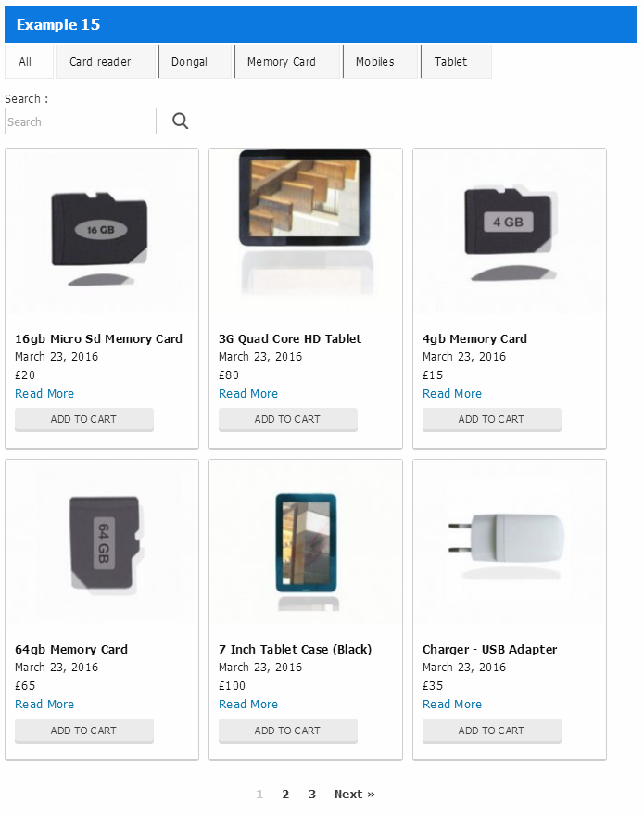This screenshot has width=644, height=814.
Task: Open the Charger USB Adapter image
Action: [x=510, y=542]
